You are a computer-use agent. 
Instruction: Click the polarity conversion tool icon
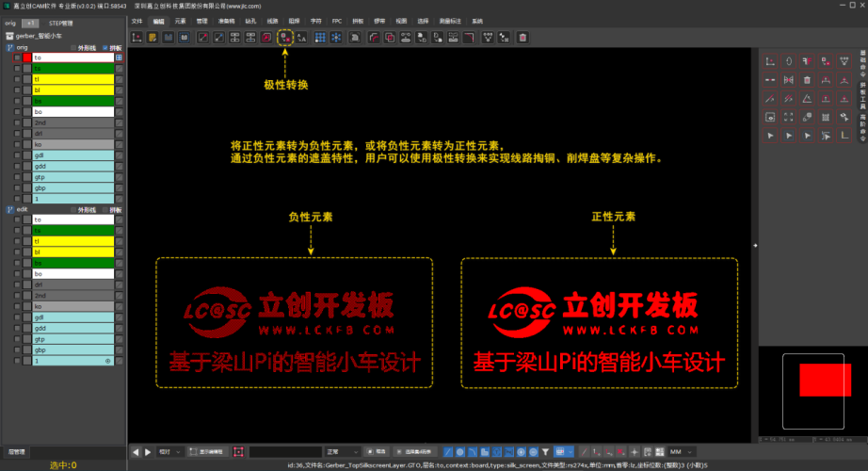coord(284,37)
